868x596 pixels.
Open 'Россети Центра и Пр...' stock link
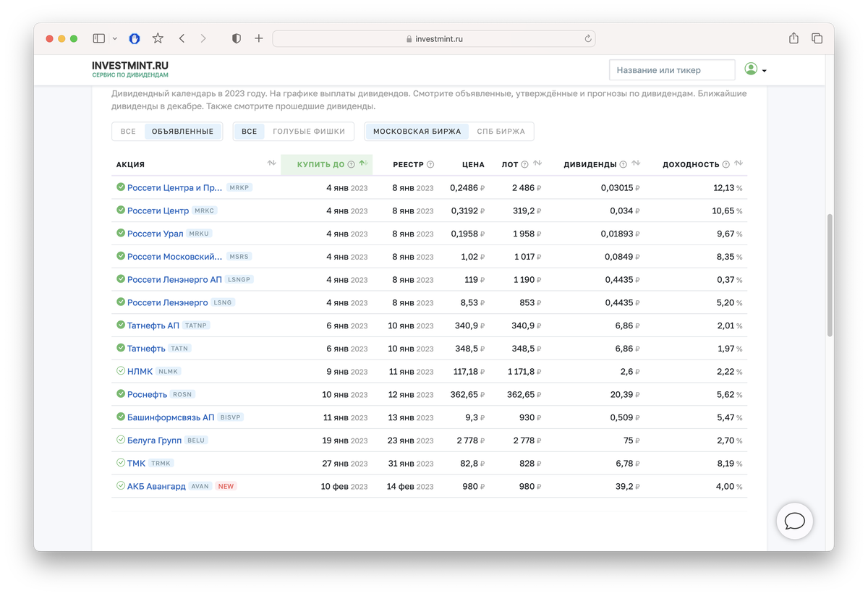coord(174,188)
